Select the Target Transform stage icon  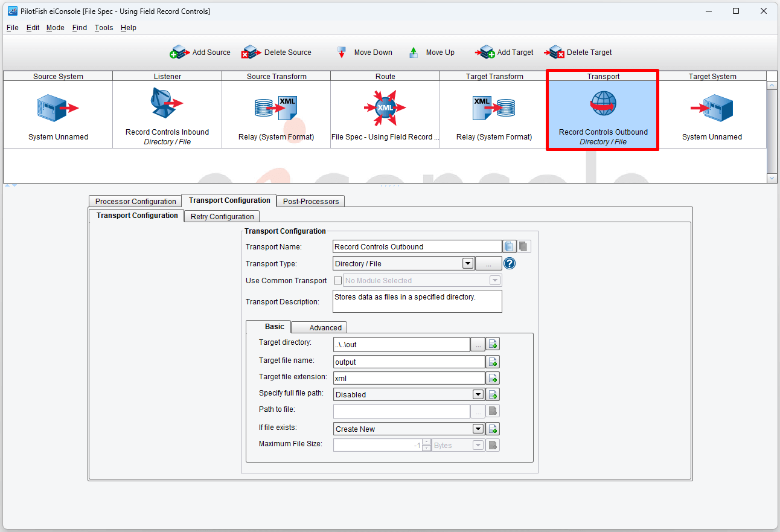(494, 109)
